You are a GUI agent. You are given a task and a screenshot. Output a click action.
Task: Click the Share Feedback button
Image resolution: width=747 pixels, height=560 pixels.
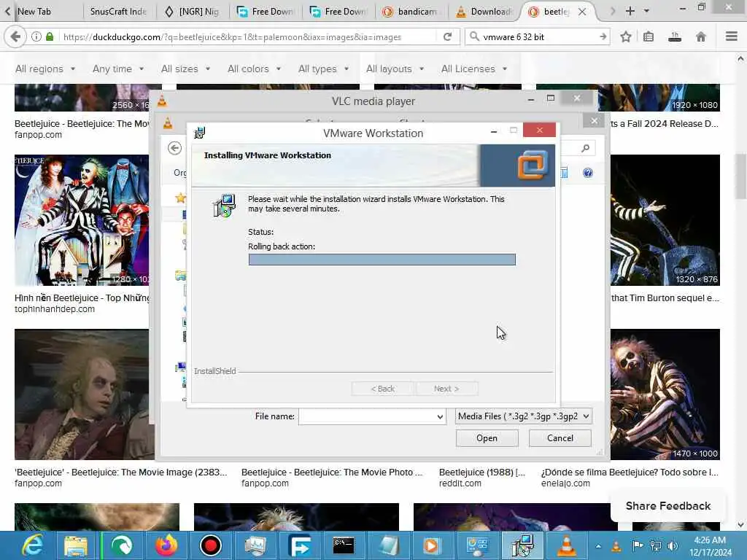(x=668, y=506)
